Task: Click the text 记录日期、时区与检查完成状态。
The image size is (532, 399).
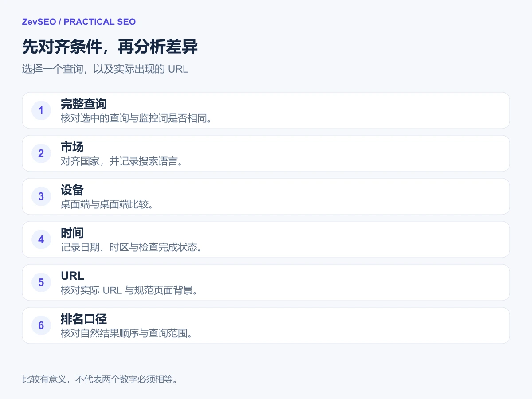Action: (132, 247)
